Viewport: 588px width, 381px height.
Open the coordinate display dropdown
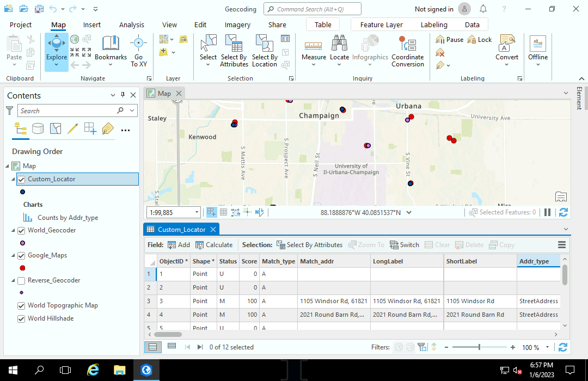409,212
